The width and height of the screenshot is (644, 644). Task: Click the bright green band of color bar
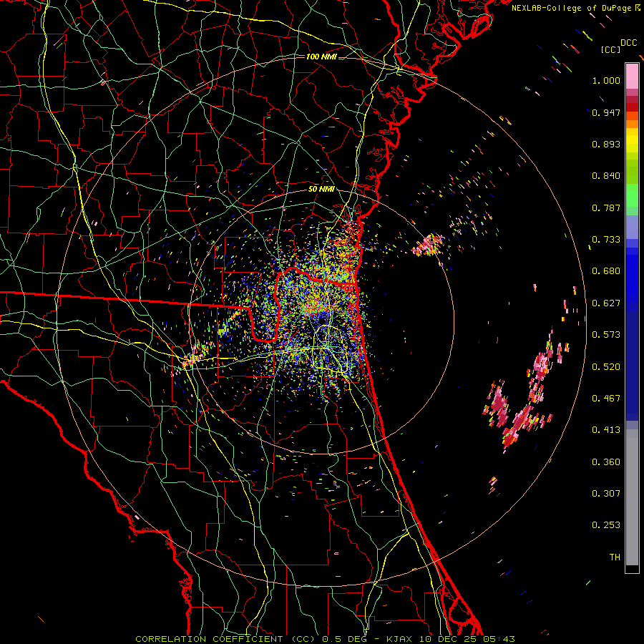pos(632,195)
